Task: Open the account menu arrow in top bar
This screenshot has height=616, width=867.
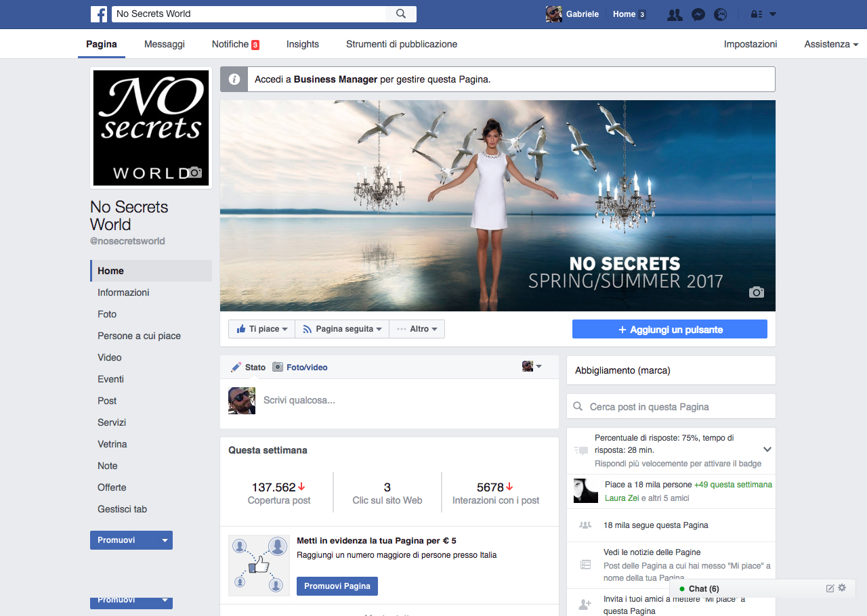Action: (773, 14)
